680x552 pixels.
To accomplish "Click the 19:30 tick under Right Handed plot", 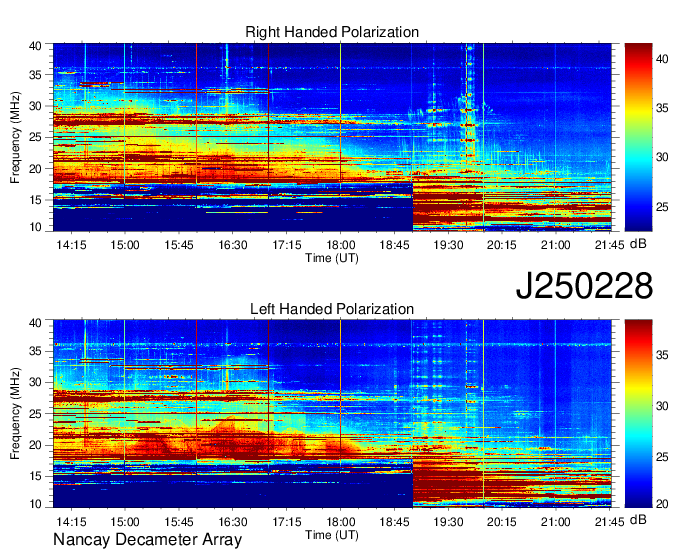I will [448, 245].
